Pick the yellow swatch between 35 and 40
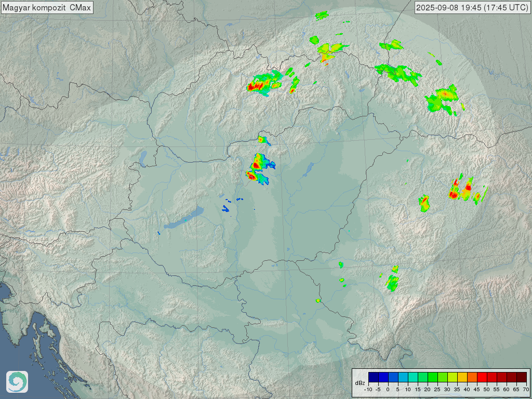The height and width of the screenshot is (399, 532). point(462,377)
